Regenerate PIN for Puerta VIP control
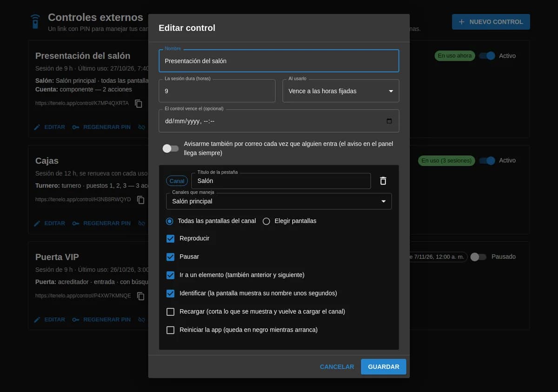Viewport: 558px width, 392px height. 101,320
